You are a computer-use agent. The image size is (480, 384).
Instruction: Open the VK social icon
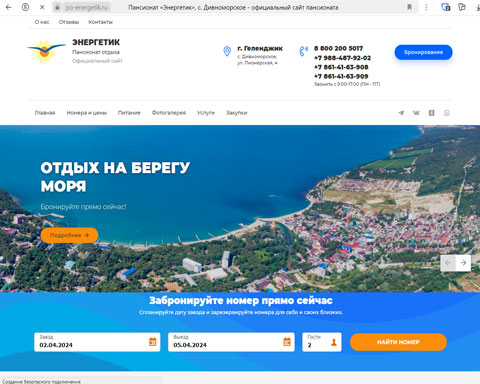coord(416,113)
